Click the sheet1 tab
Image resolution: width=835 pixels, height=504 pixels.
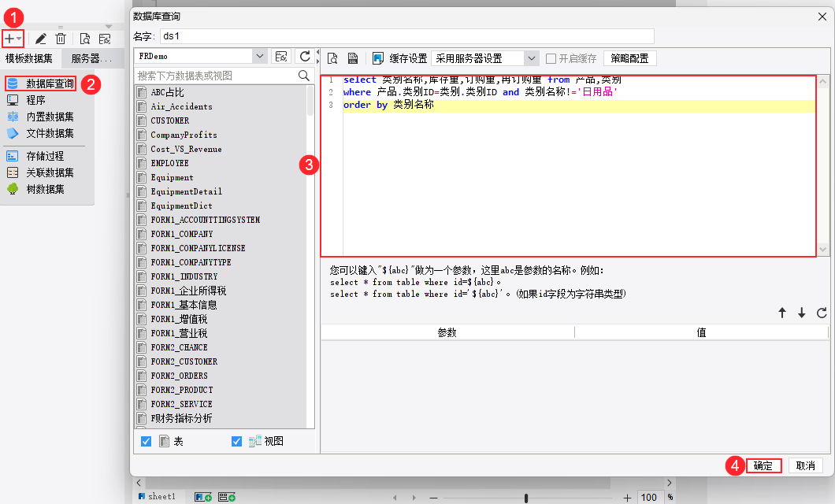tap(157, 497)
